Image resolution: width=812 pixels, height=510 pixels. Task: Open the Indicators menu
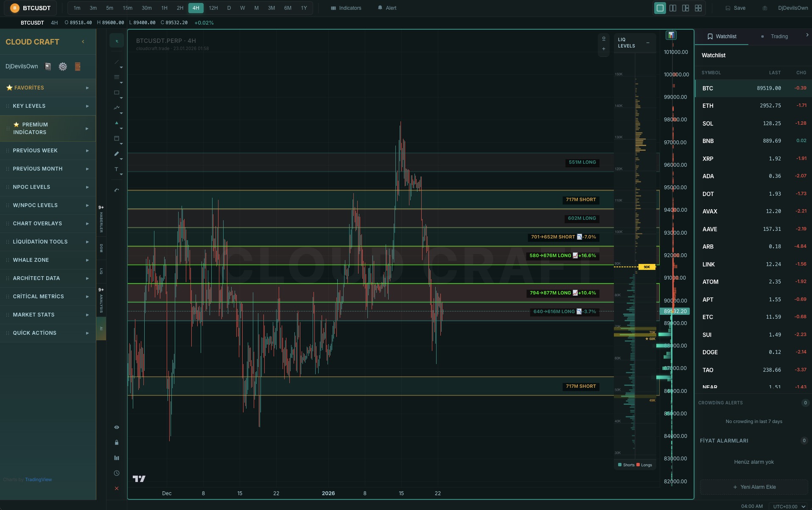pos(346,8)
